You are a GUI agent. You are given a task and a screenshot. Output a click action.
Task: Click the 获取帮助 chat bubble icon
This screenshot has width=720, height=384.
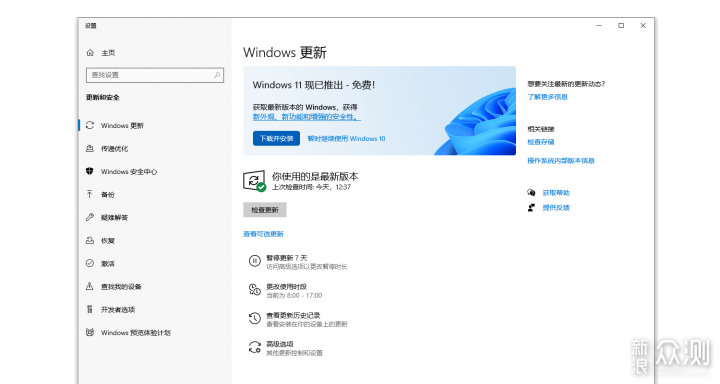tap(532, 193)
